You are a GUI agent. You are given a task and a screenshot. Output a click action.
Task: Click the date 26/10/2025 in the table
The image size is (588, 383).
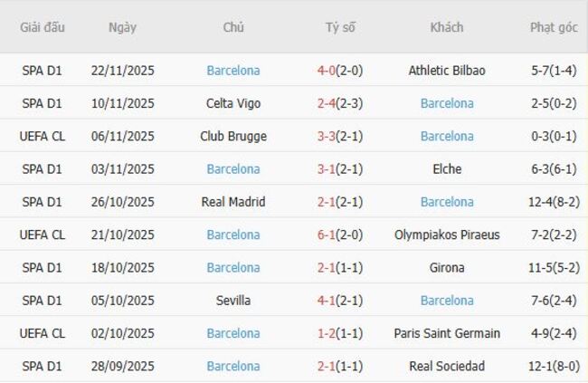(x=122, y=202)
